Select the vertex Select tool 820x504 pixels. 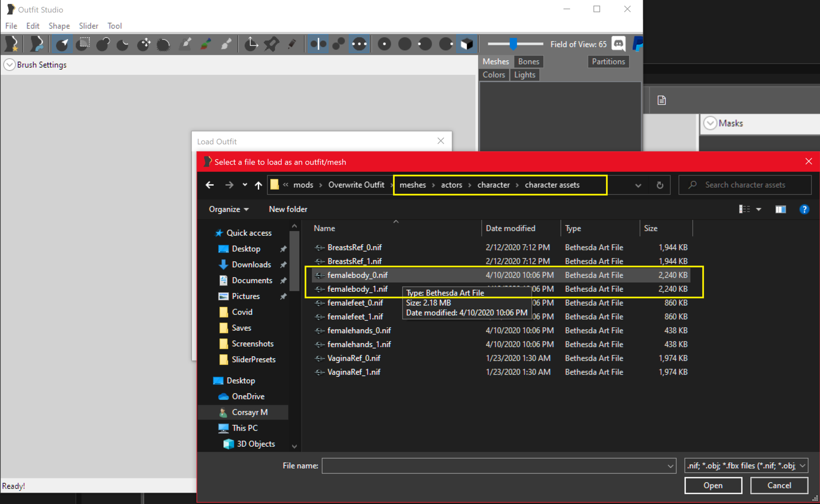coord(63,44)
